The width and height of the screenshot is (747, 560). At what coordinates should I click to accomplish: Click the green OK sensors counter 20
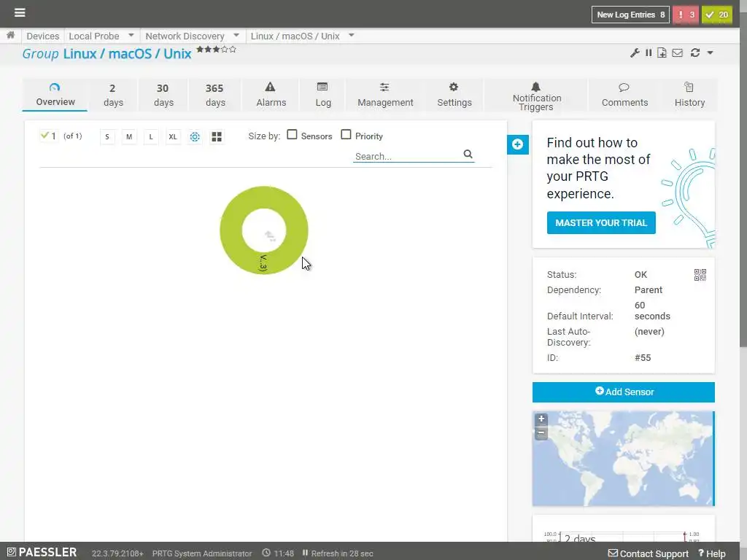tap(717, 15)
